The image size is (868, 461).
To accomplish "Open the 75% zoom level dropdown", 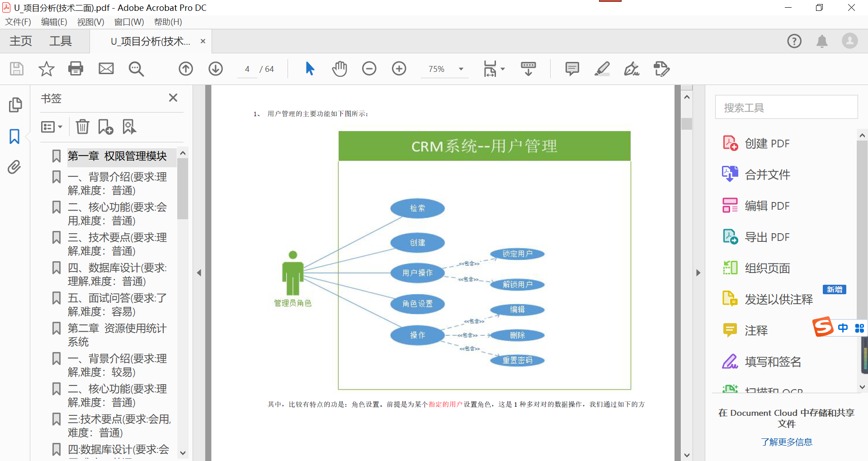I will [x=461, y=69].
